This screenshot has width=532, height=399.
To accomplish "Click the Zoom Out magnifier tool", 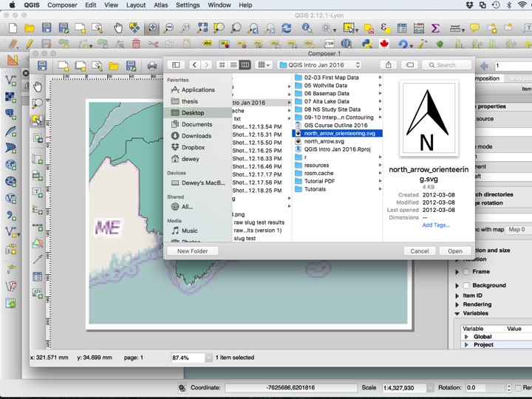I will click(x=168, y=28).
